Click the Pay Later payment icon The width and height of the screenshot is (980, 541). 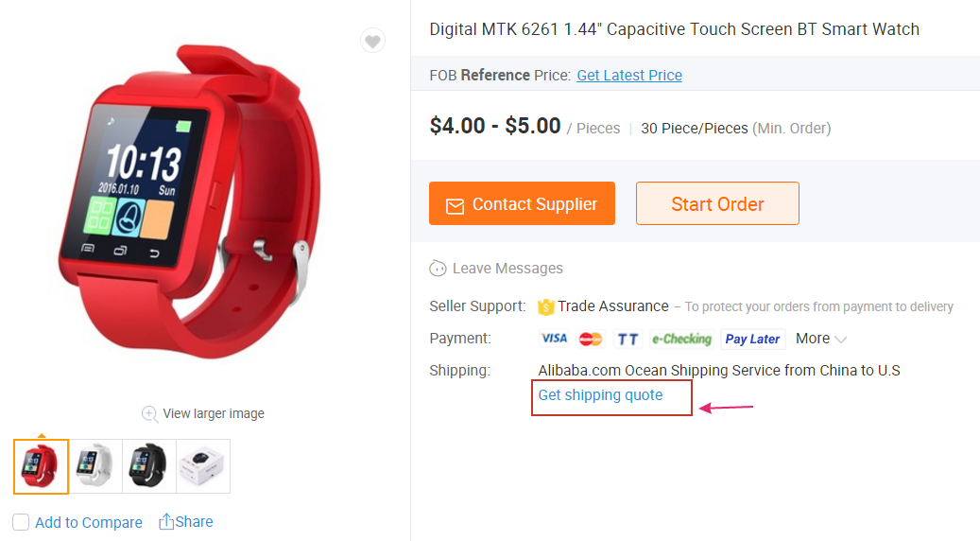pyautogui.click(x=752, y=339)
